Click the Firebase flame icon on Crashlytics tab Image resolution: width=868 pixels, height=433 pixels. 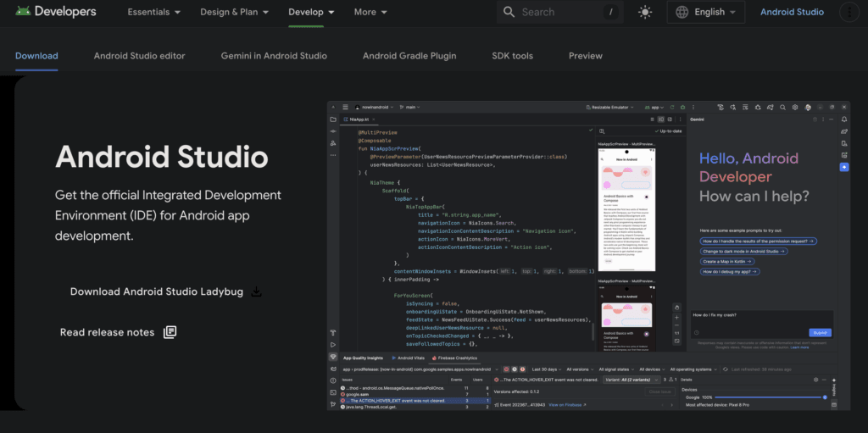click(x=434, y=358)
